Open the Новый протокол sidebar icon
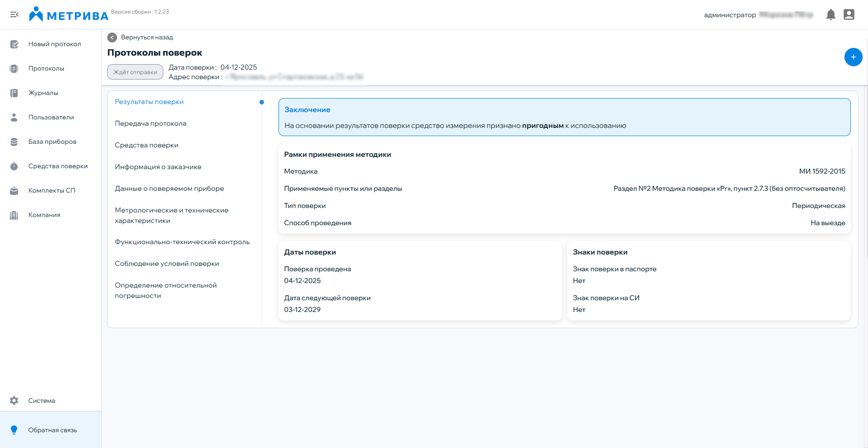This screenshot has height=448, width=868. tap(14, 44)
